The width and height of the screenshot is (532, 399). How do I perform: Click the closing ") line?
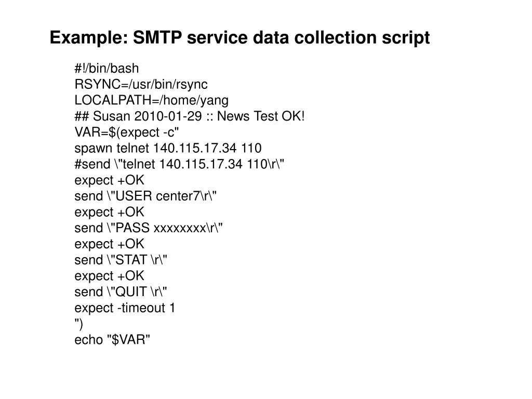pyautogui.click(x=79, y=324)
